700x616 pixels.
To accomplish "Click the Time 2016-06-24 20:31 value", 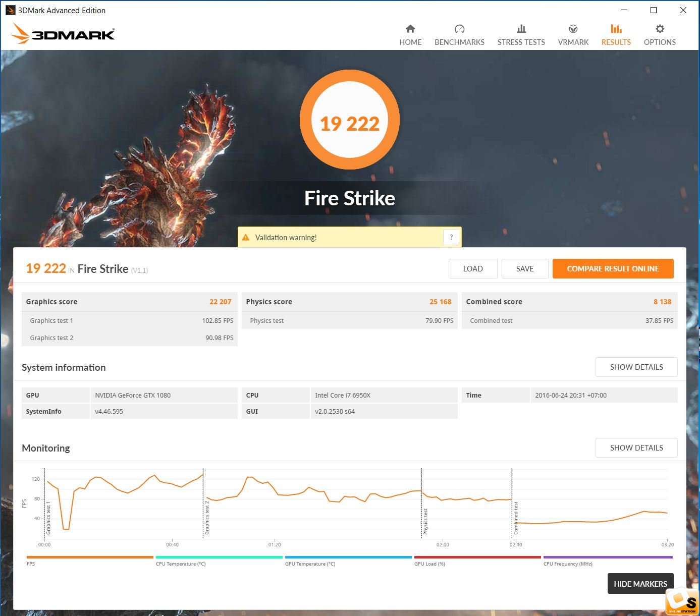I will (571, 395).
